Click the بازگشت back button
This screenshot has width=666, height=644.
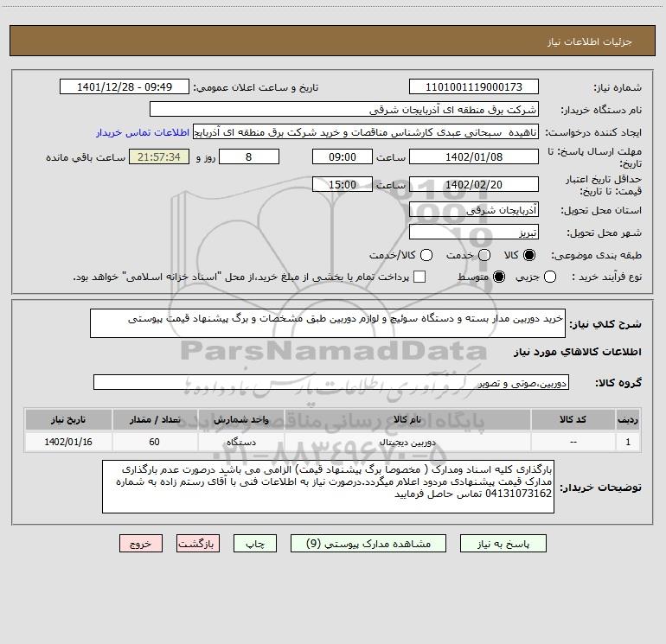pos(198,544)
